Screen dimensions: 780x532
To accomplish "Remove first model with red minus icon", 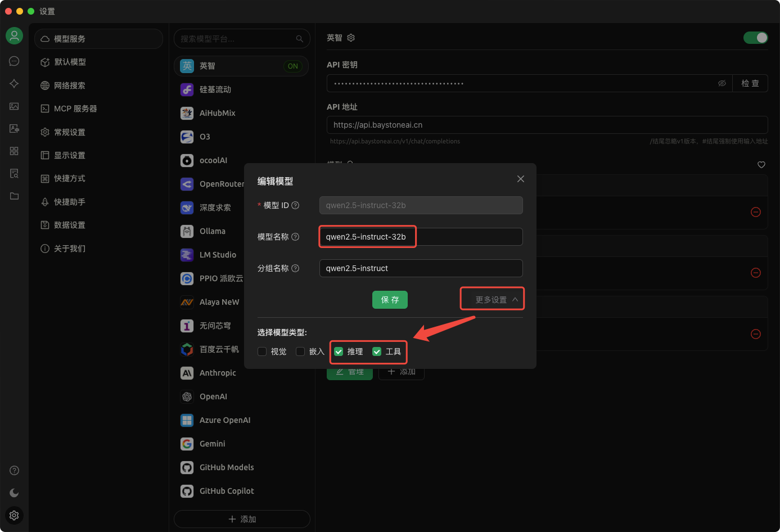I will (x=756, y=212).
